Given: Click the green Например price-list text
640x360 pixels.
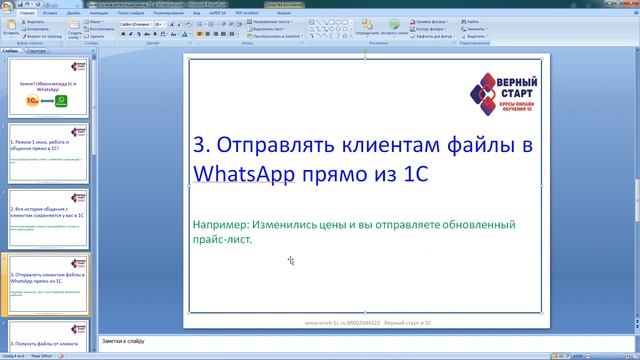Looking at the screenshot, I should 354,232.
